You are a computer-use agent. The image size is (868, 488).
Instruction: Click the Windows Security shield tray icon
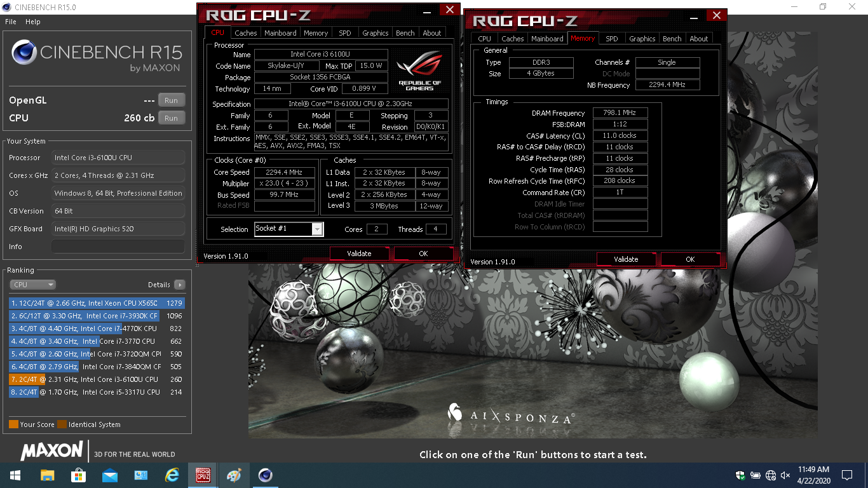740,475
